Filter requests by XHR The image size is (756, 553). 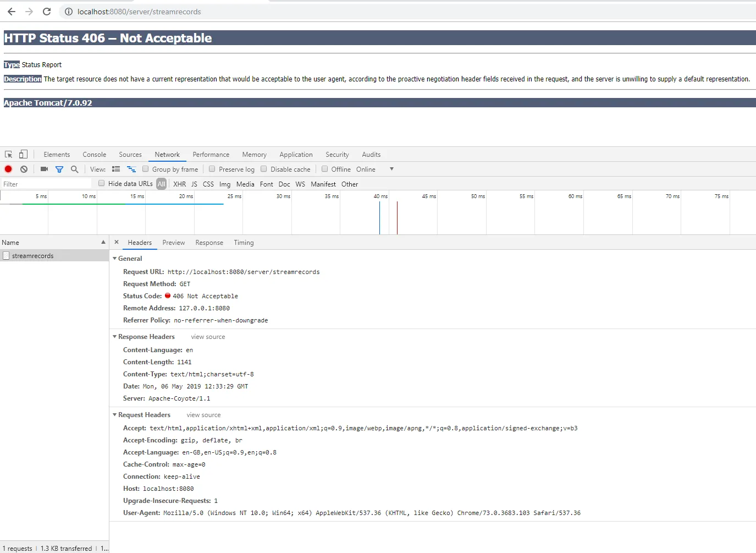point(180,184)
